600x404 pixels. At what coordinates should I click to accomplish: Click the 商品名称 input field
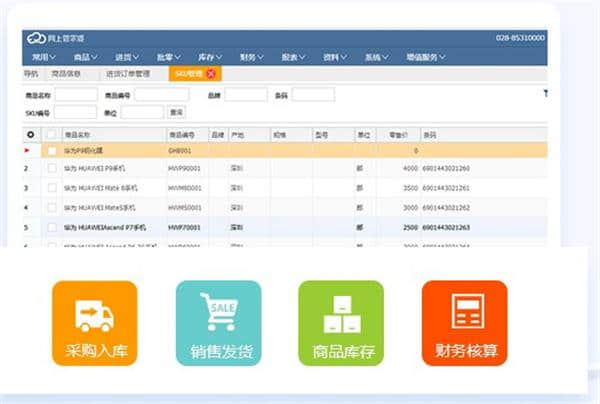pos(76,95)
